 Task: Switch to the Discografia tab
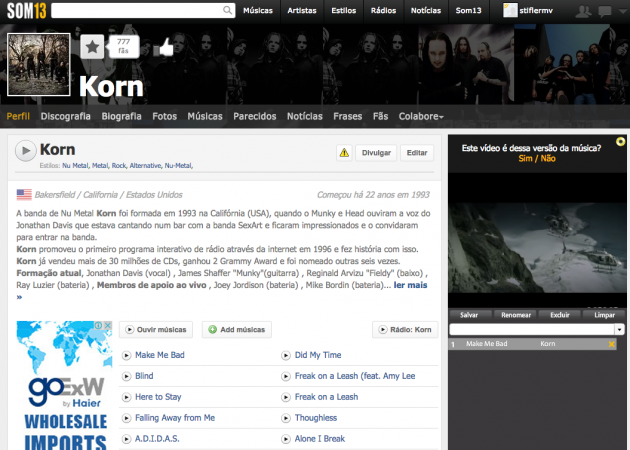tap(65, 117)
